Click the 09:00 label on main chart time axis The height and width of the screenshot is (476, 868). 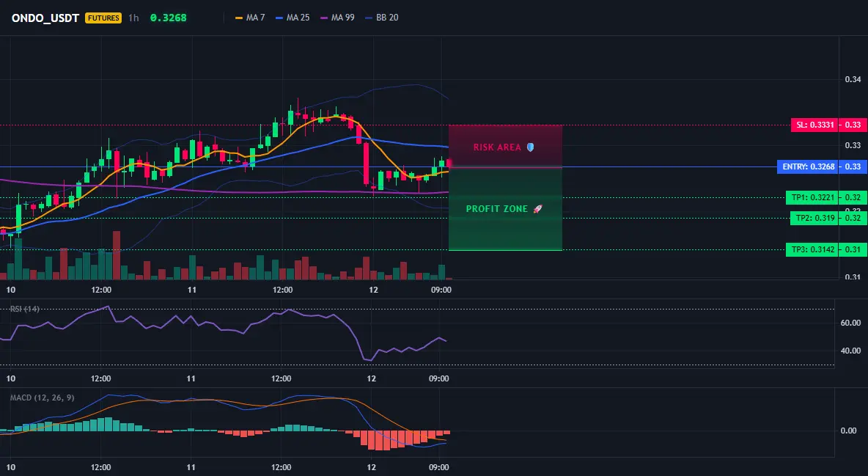441,290
